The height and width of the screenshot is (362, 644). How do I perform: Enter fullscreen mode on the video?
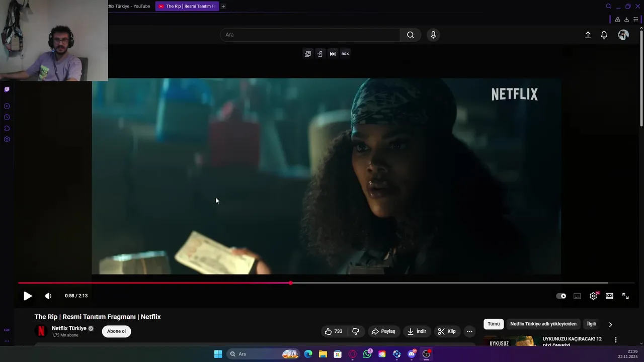[x=625, y=296]
